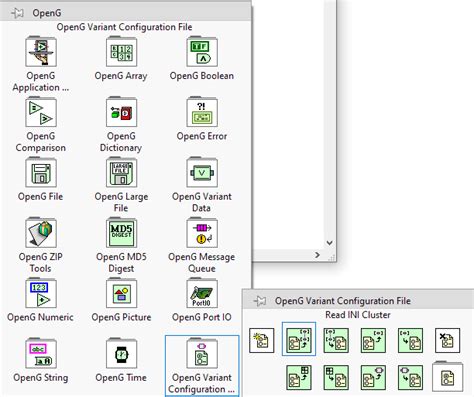Screen dimensions: 474x397
Task: Open the OpenG Error subpalette
Action: tap(202, 112)
